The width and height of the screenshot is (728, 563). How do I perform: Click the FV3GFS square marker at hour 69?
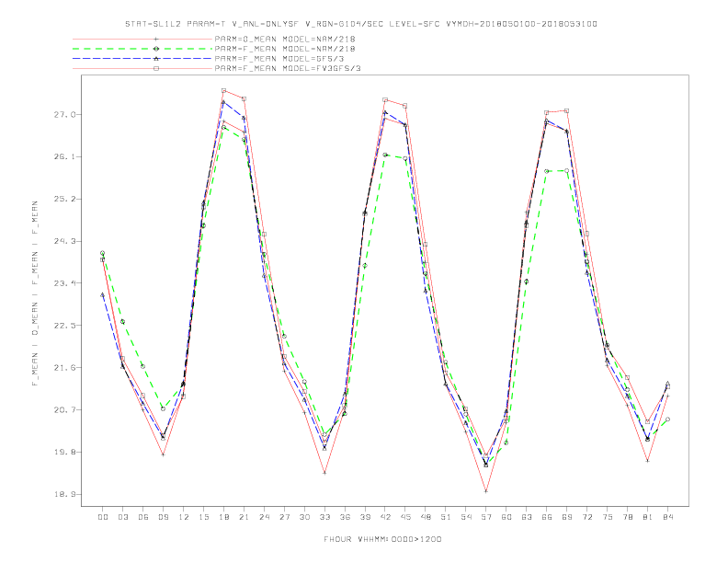(x=567, y=110)
